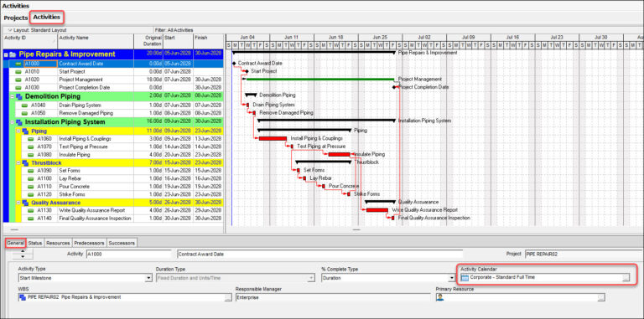
Task: Collapse the Piping WBS band
Action: click(18, 131)
